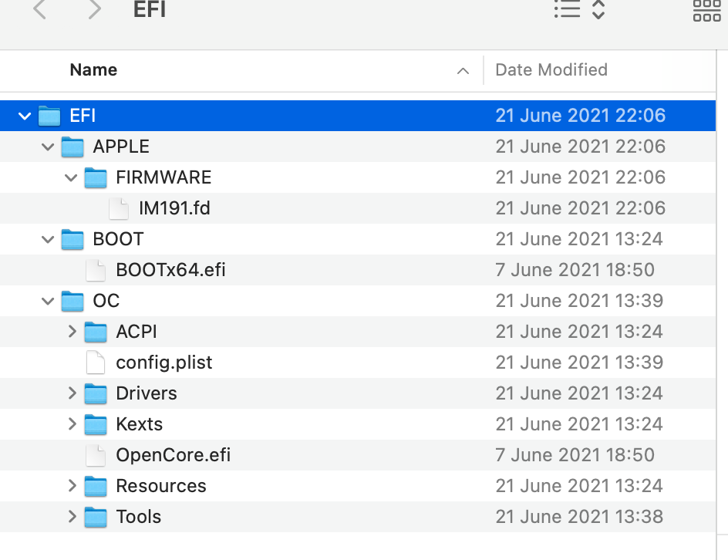This screenshot has height=560, width=728.
Task: Select the config.plist file icon
Action: 96,363
